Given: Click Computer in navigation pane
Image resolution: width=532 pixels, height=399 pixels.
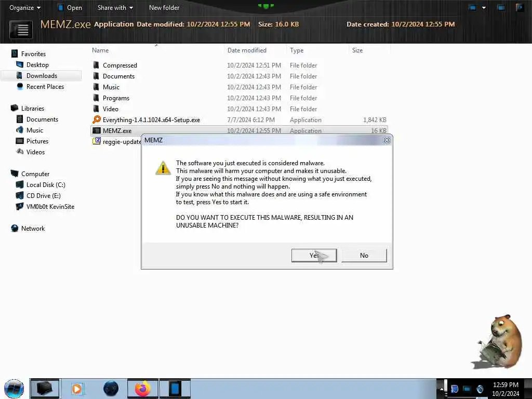Looking at the screenshot, I should coord(35,174).
